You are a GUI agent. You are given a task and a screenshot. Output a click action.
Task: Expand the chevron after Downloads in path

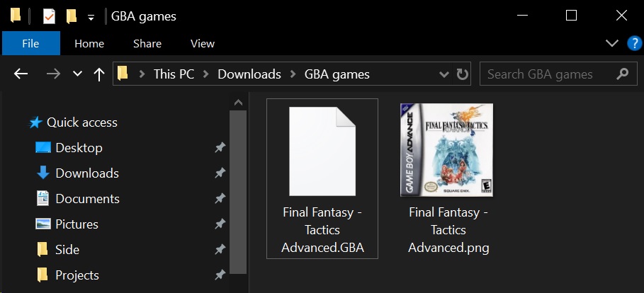[293, 74]
